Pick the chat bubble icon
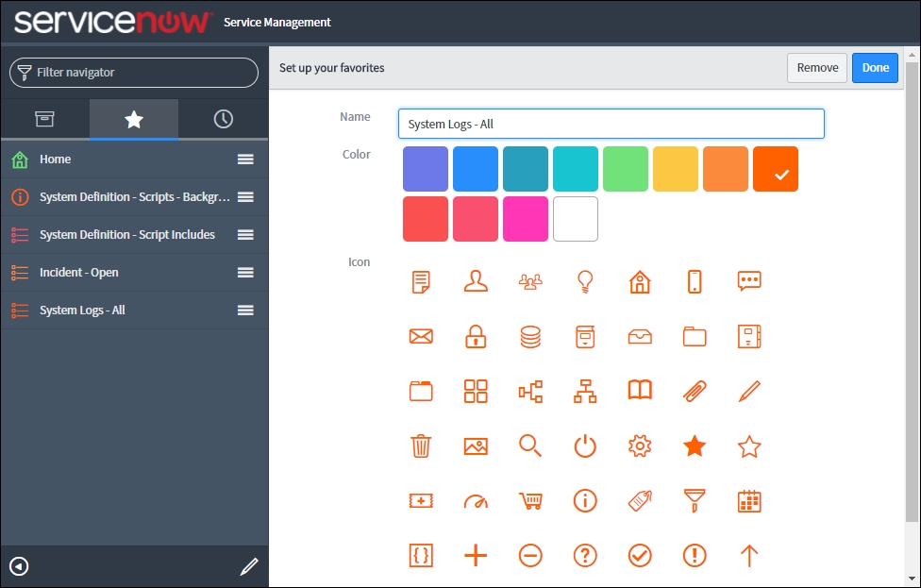The height and width of the screenshot is (588, 921). click(749, 281)
